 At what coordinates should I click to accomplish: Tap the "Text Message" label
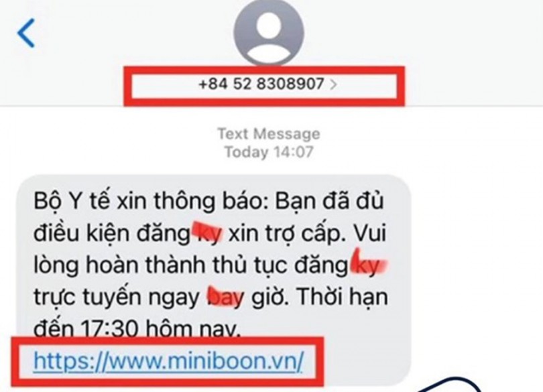coord(269,133)
